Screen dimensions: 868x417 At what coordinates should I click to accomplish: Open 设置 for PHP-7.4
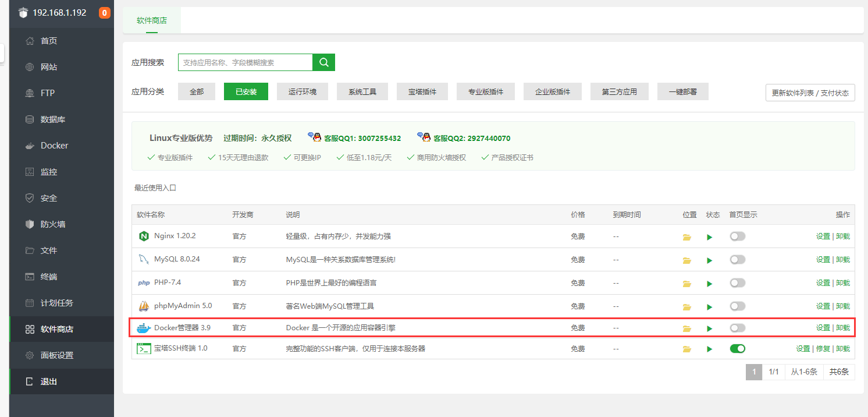click(x=823, y=282)
